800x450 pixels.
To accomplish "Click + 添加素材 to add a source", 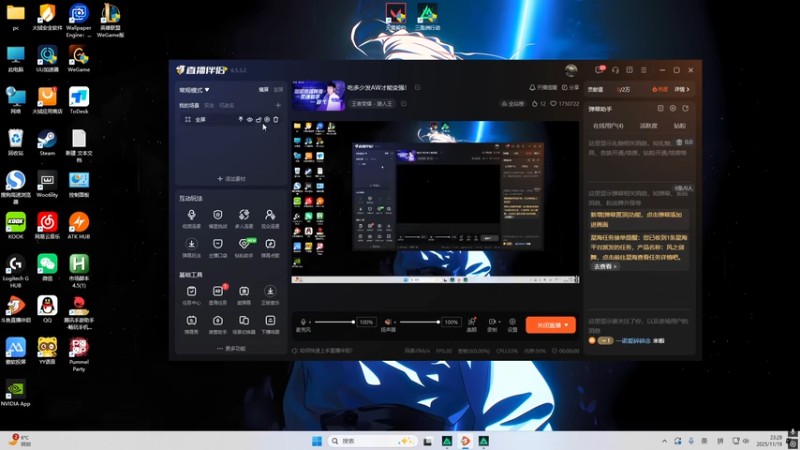I will point(232,179).
